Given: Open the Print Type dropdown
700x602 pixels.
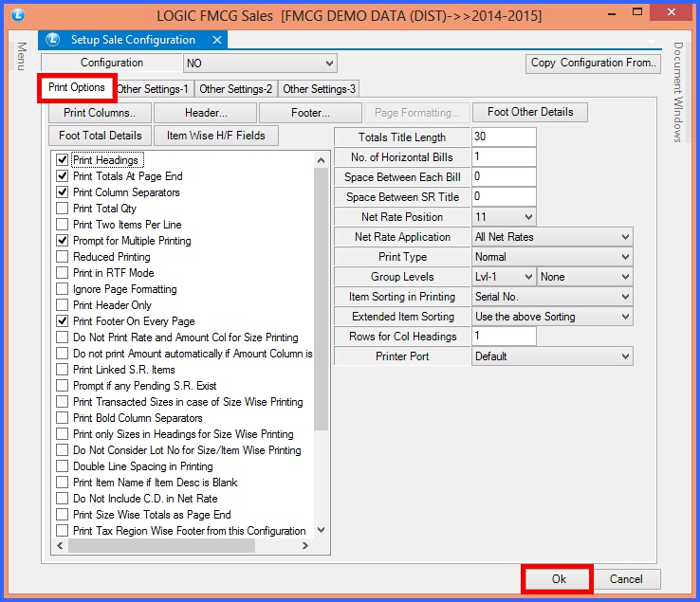Looking at the screenshot, I should coord(552,257).
